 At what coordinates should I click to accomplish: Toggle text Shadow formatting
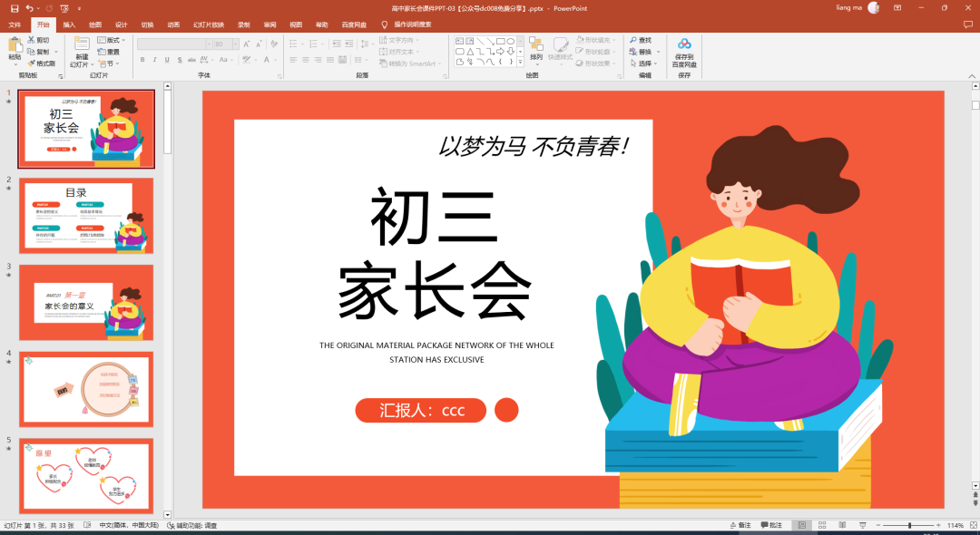180,60
